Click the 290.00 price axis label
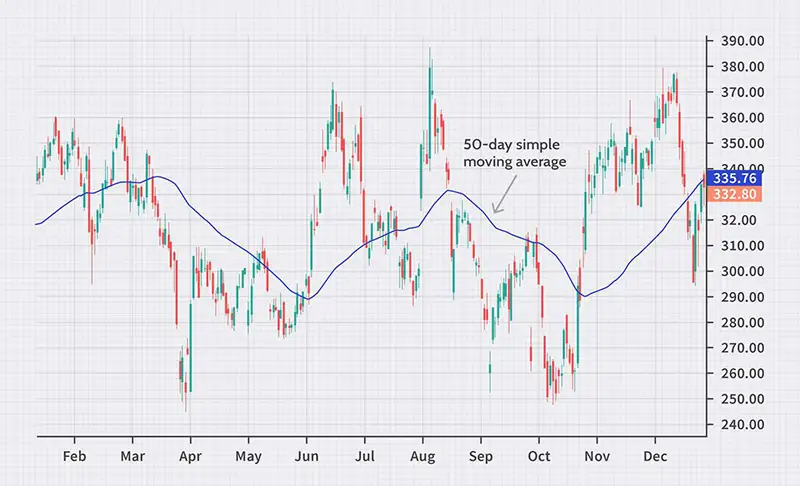800x486 pixels. [742, 297]
